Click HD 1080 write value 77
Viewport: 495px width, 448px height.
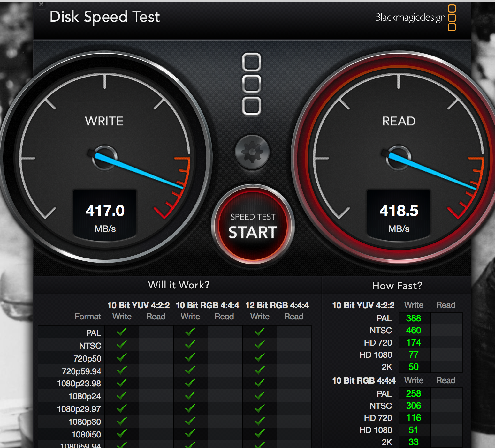[x=414, y=355]
